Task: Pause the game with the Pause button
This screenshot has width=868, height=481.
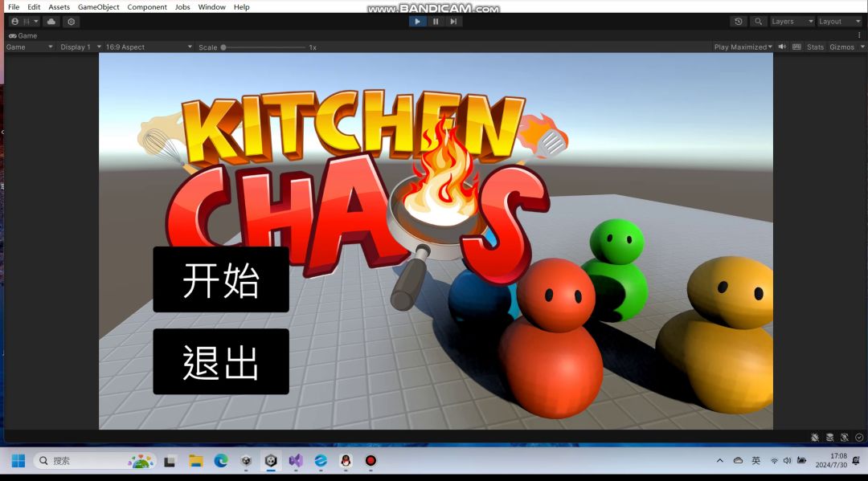Action: coord(436,22)
